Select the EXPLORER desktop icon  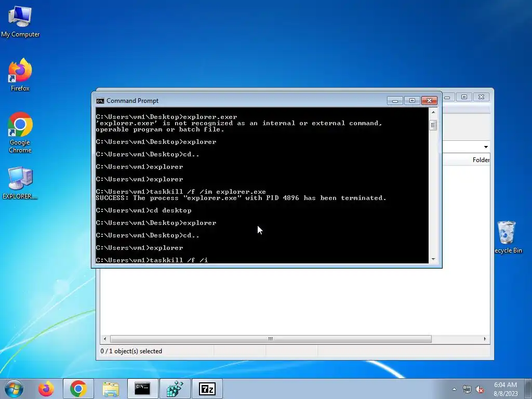tap(20, 183)
